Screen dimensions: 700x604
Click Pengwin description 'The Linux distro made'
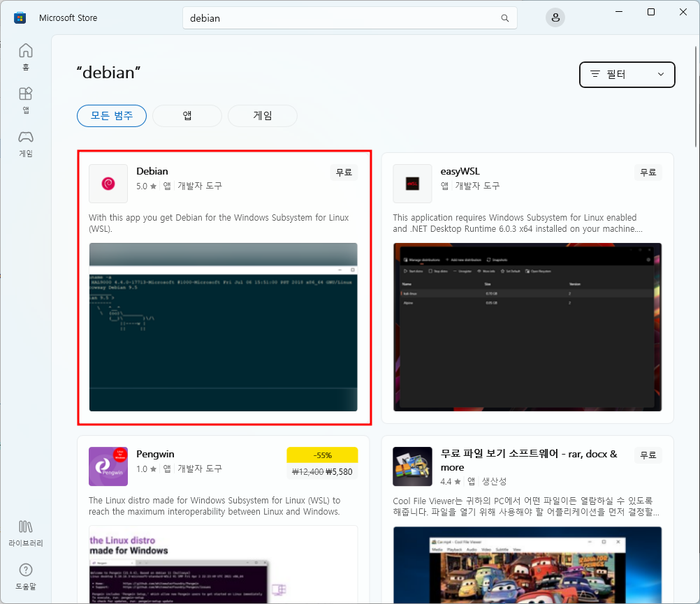[214, 506]
